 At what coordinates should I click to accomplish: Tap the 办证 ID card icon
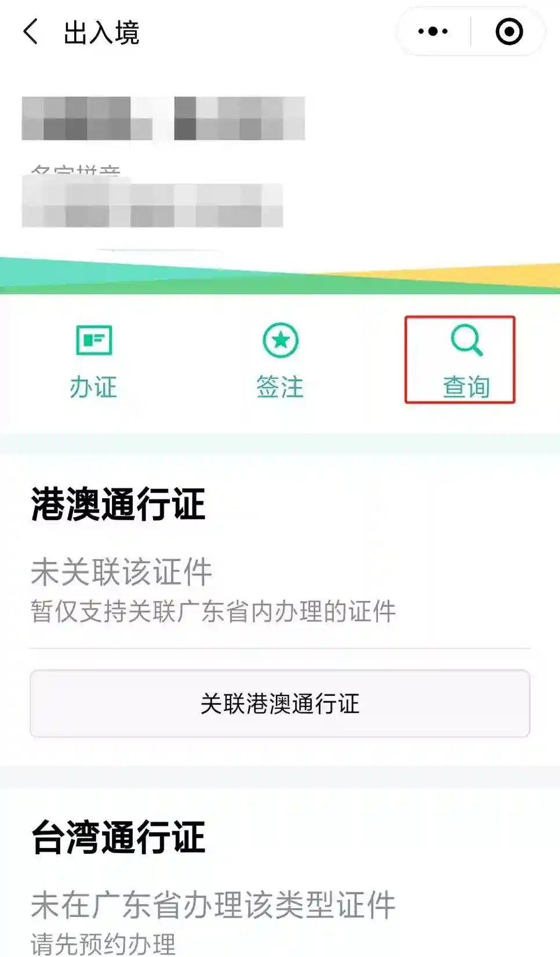[94, 340]
